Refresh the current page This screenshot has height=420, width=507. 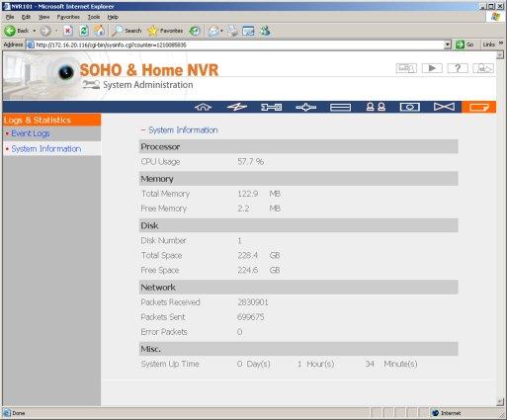point(84,31)
